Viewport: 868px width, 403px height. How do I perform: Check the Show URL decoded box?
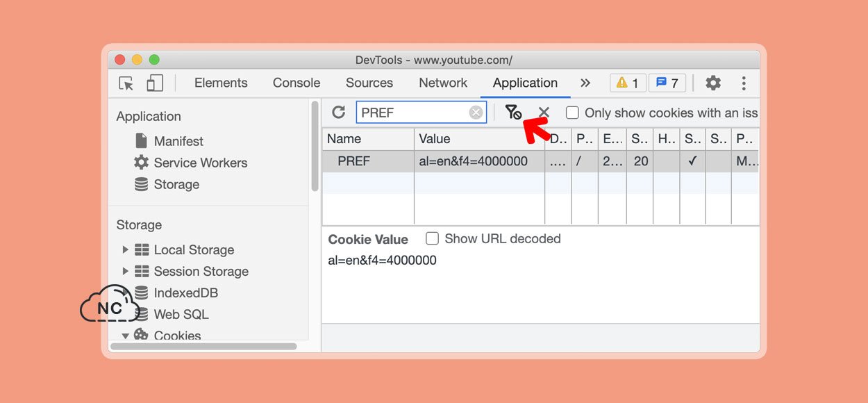[x=432, y=238]
